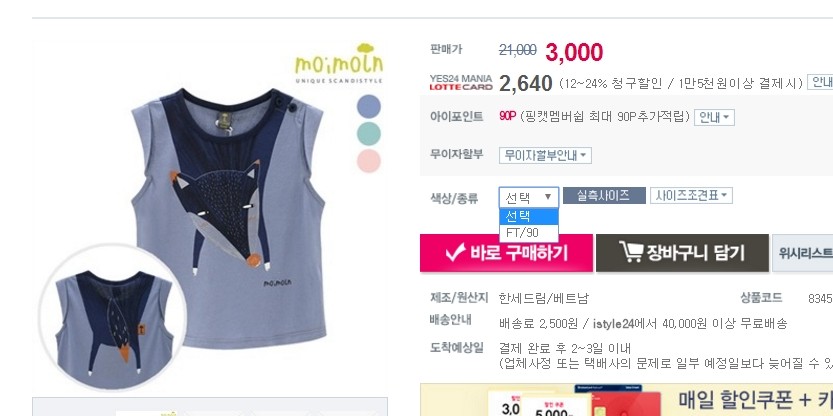833x416 pixels.
Task: Click the 실측사이즈 button
Action: pos(604,196)
